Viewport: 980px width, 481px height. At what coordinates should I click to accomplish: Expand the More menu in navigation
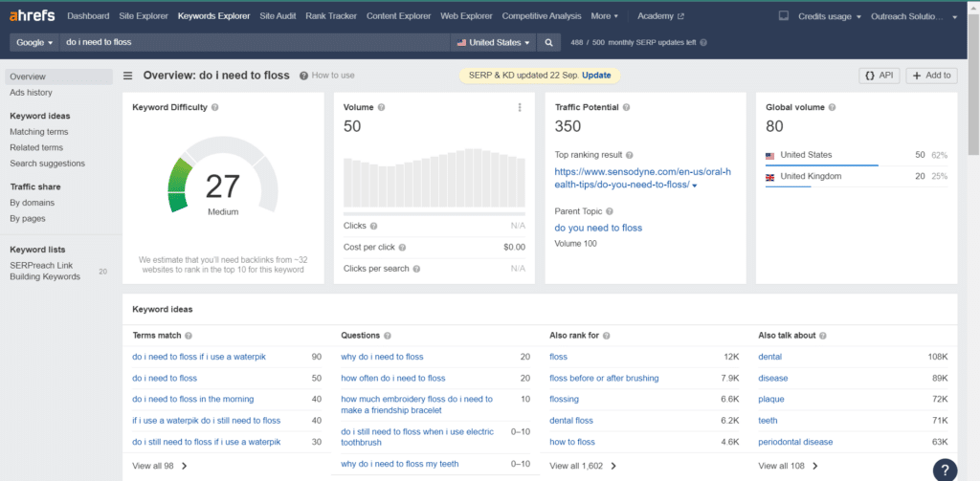pos(605,16)
